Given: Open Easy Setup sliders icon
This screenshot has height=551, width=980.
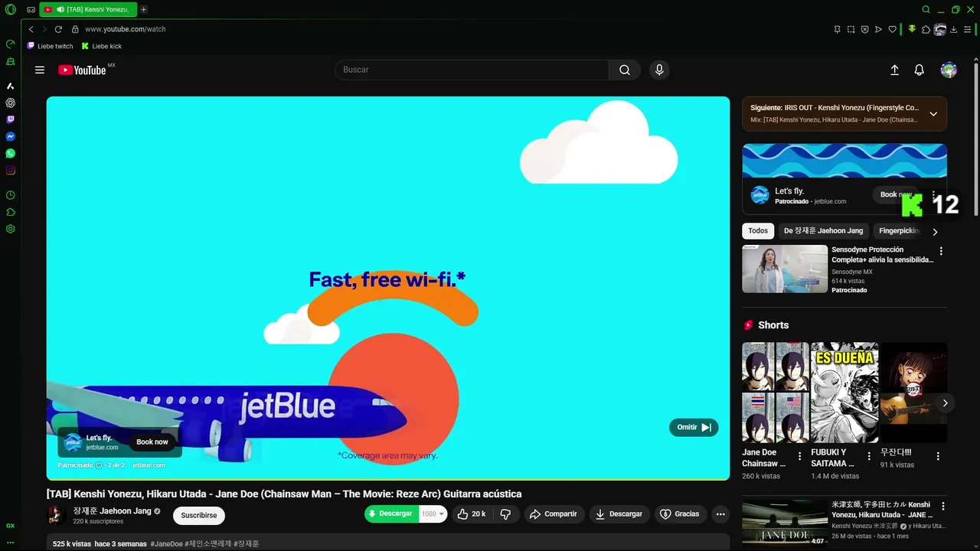Looking at the screenshot, I should pyautogui.click(x=968, y=29).
